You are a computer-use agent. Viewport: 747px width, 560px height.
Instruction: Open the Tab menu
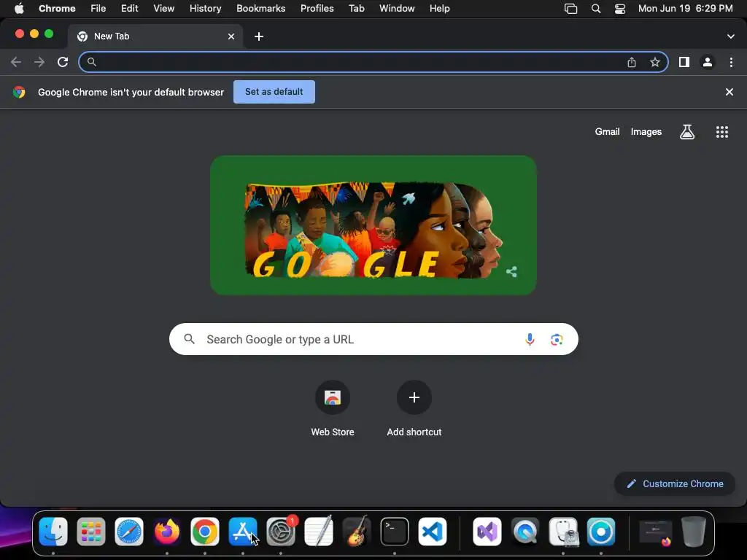(x=356, y=9)
